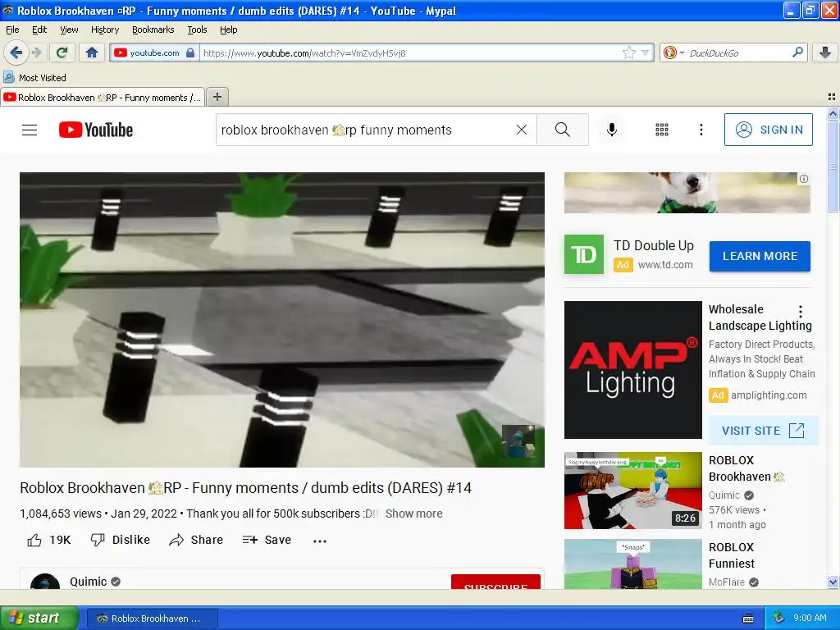Clear the YouTube search with the X
This screenshot has width=840, height=630.
pyautogui.click(x=521, y=130)
